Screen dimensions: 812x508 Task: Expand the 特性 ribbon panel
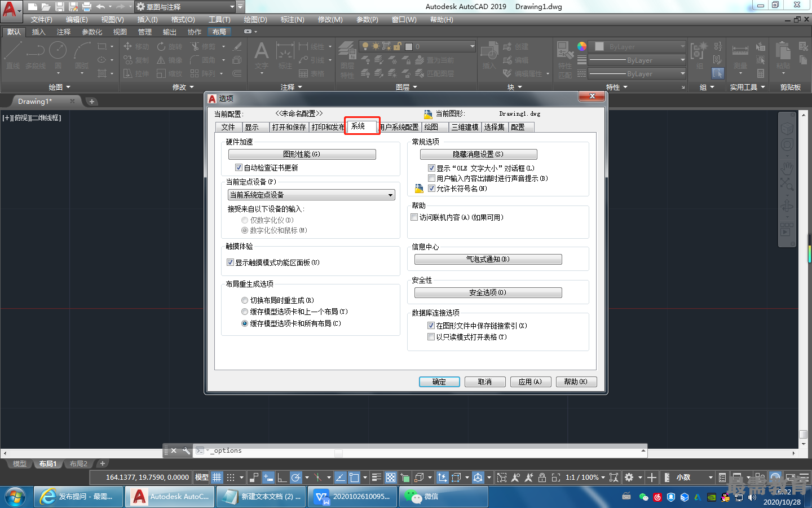pos(617,87)
